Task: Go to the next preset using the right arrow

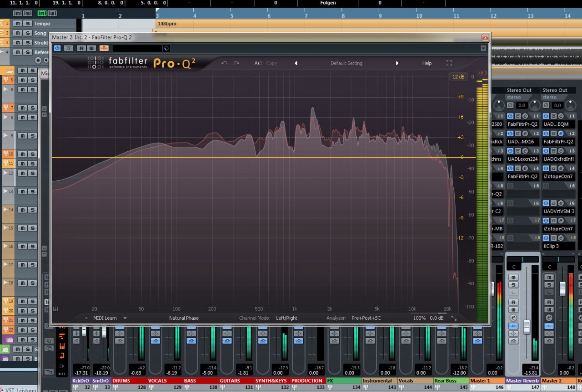Action: point(397,63)
